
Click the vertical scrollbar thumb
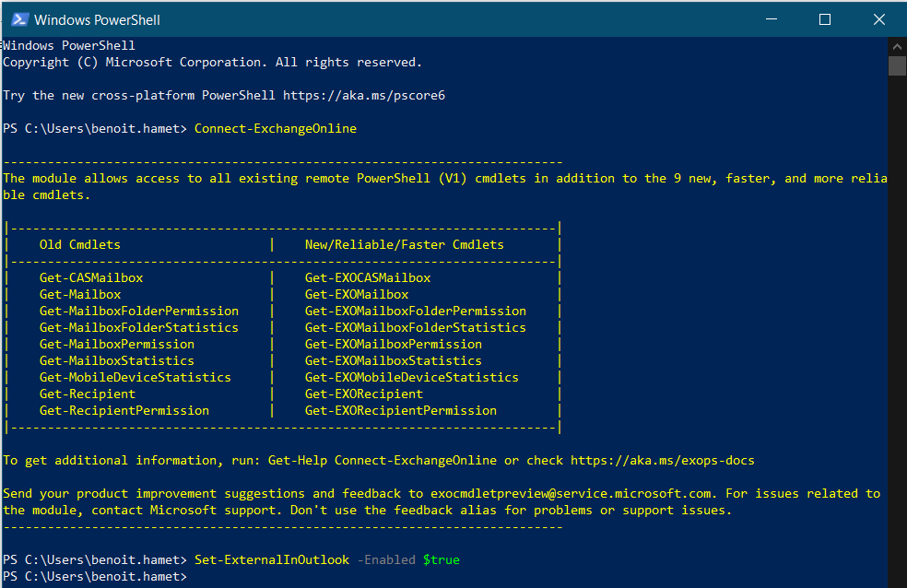pos(897,65)
